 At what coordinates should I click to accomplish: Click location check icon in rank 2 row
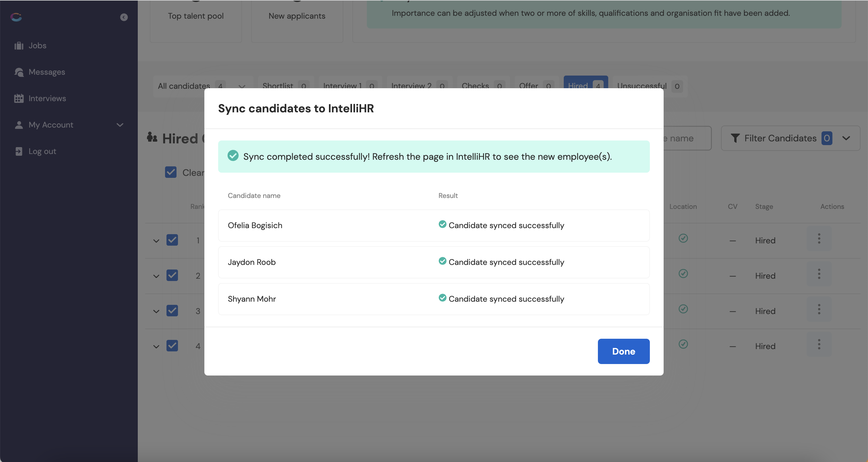(x=683, y=274)
